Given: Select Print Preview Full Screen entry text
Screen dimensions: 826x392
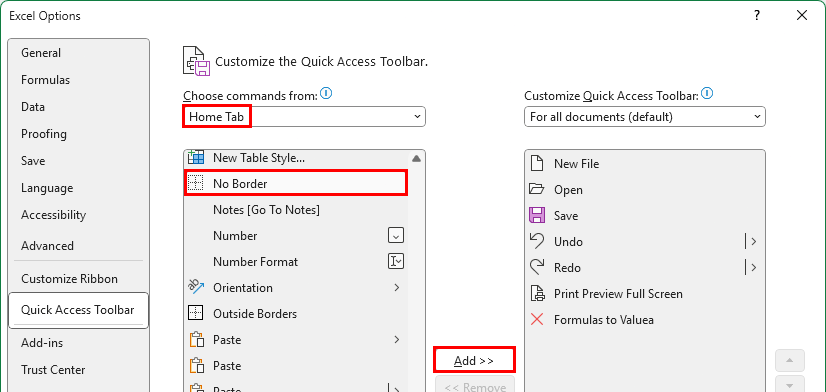Looking at the screenshot, I should pyautogui.click(x=618, y=293).
